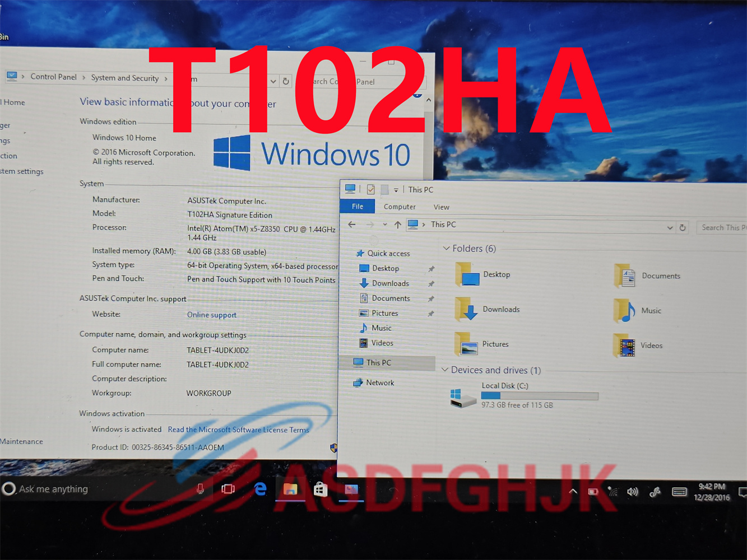Go up one level in This PC window

tap(397, 225)
